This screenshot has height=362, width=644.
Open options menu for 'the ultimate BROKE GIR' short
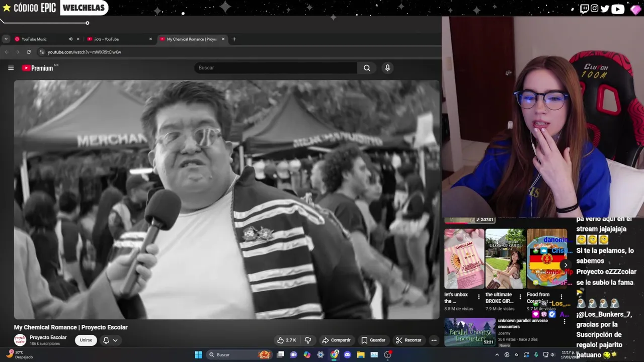tap(520, 297)
